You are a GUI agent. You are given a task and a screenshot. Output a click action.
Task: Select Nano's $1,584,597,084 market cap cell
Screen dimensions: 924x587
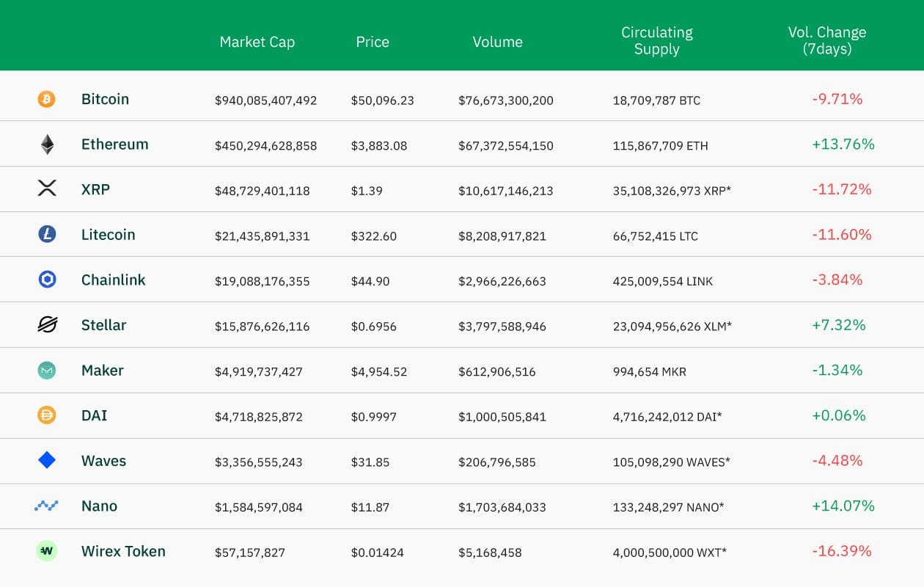(259, 507)
